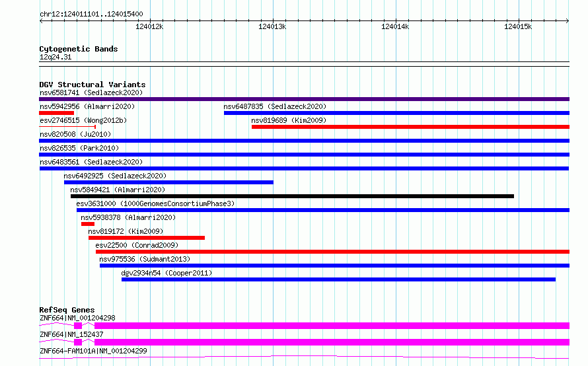The image size is (588, 366).
Task: Click the blue nsv820508 variant bar
Action: click(x=304, y=141)
